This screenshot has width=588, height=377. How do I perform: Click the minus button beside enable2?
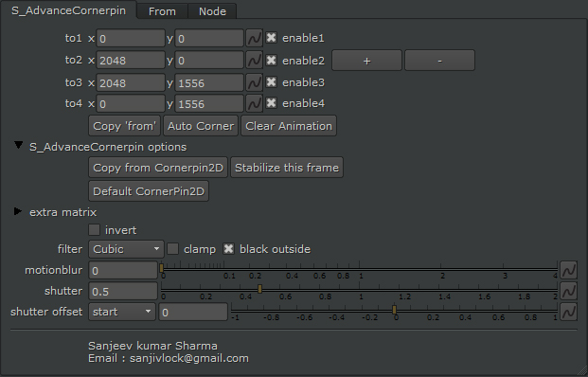440,61
